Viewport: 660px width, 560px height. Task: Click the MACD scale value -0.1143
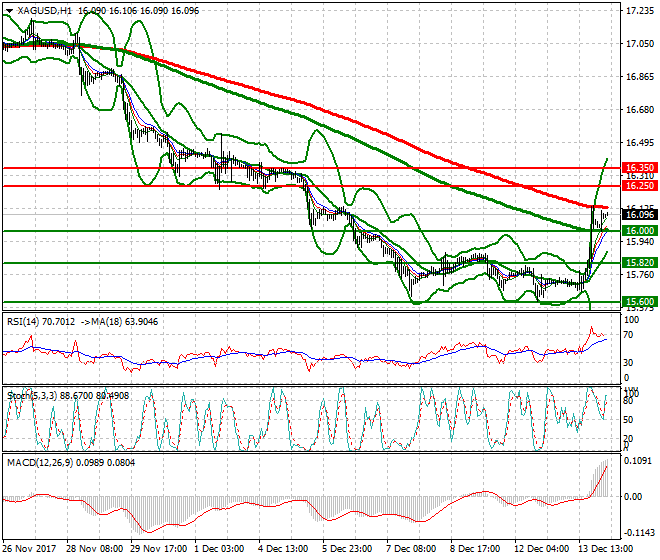(x=639, y=533)
